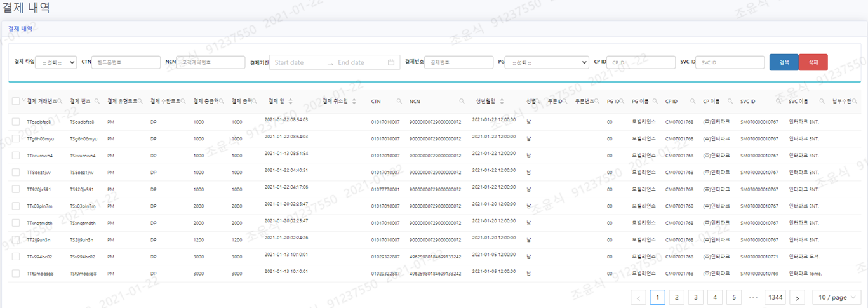
Task: Sort table by 생년월일 column
Action: (502, 101)
